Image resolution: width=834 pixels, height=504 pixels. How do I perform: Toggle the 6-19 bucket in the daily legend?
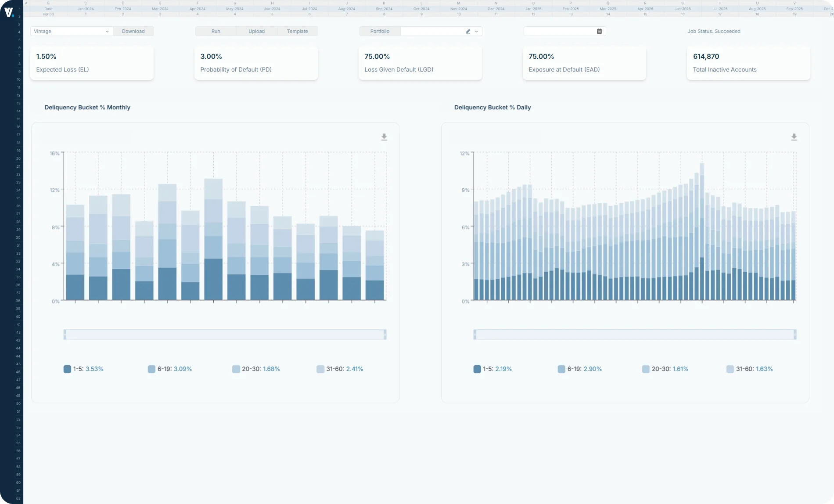coord(579,369)
